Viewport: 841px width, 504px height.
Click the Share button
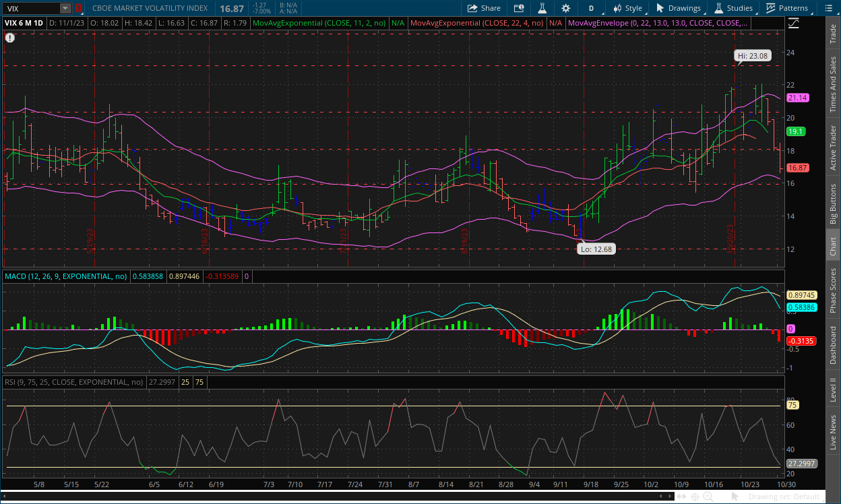tap(484, 8)
